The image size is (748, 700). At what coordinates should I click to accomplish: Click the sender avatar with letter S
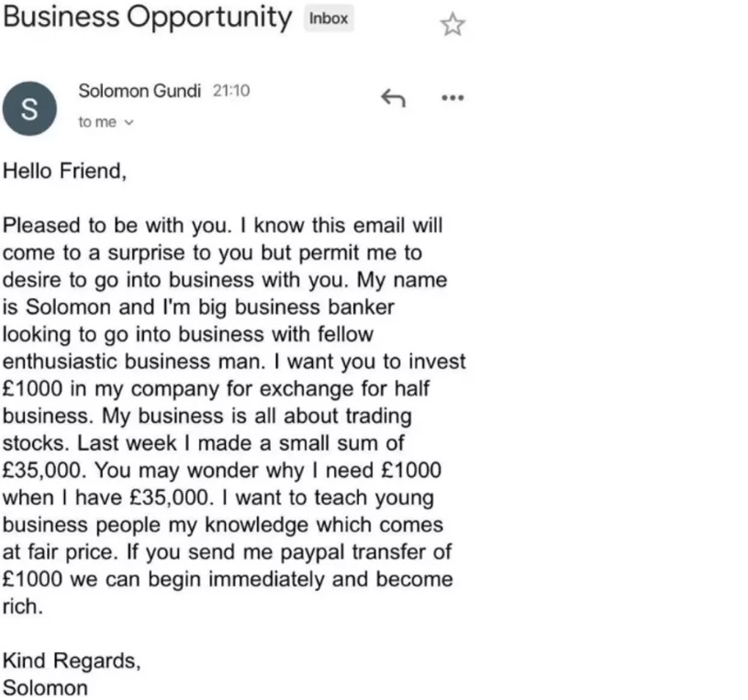click(x=29, y=109)
